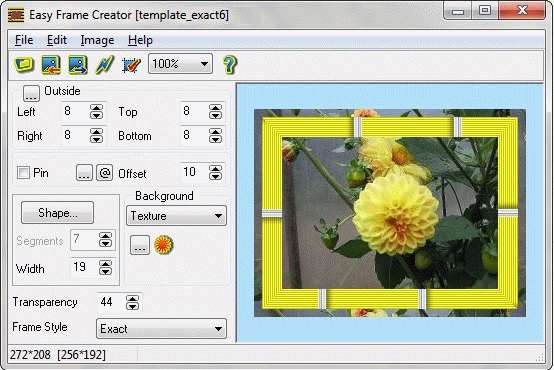Click the ellipsis button under Texture

point(140,245)
